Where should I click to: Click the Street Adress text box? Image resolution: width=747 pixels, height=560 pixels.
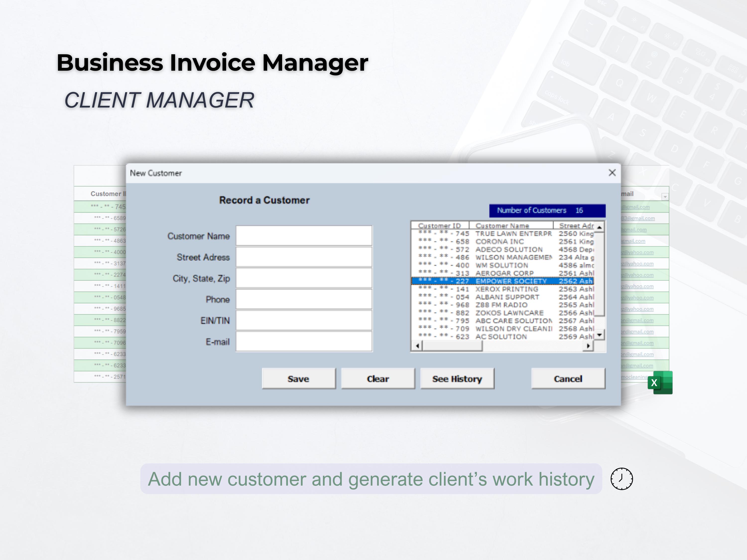point(304,257)
